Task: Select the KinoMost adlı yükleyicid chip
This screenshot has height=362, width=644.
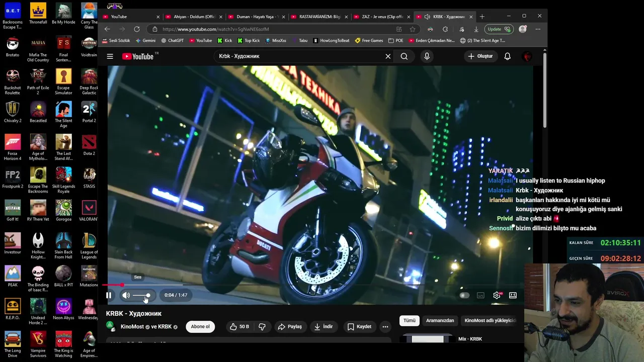Action: 490,320
